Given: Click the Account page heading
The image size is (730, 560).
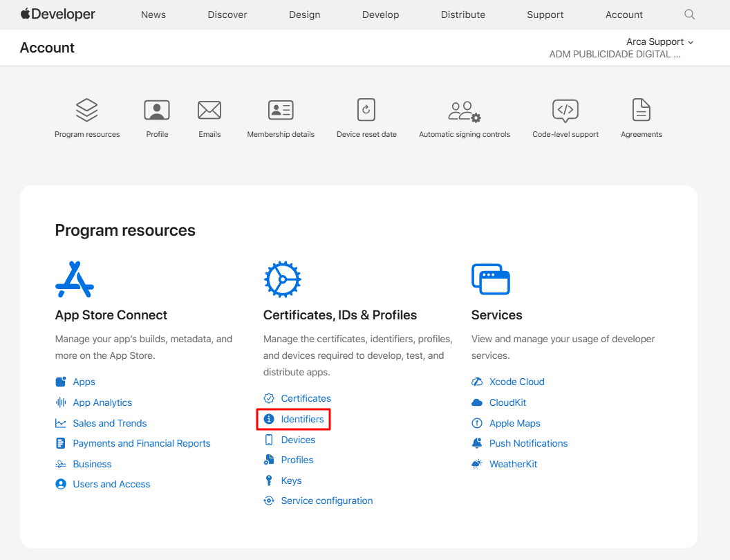Looking at the screenshot, I should point(47,48).
